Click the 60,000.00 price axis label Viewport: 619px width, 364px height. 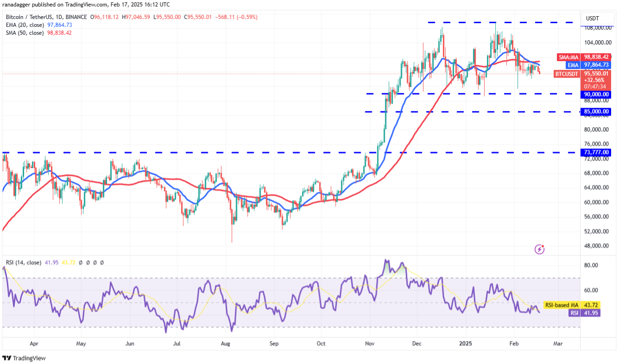[x=597, y=202]
